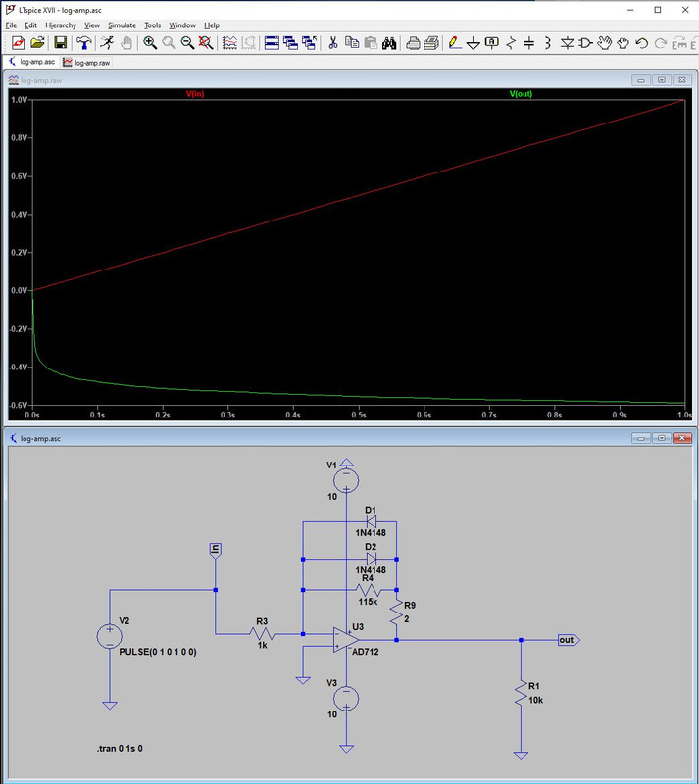This screenshot has height=784, width=699.
Task: Click the Copy icon in the toolbar
Action: (352, 43)
